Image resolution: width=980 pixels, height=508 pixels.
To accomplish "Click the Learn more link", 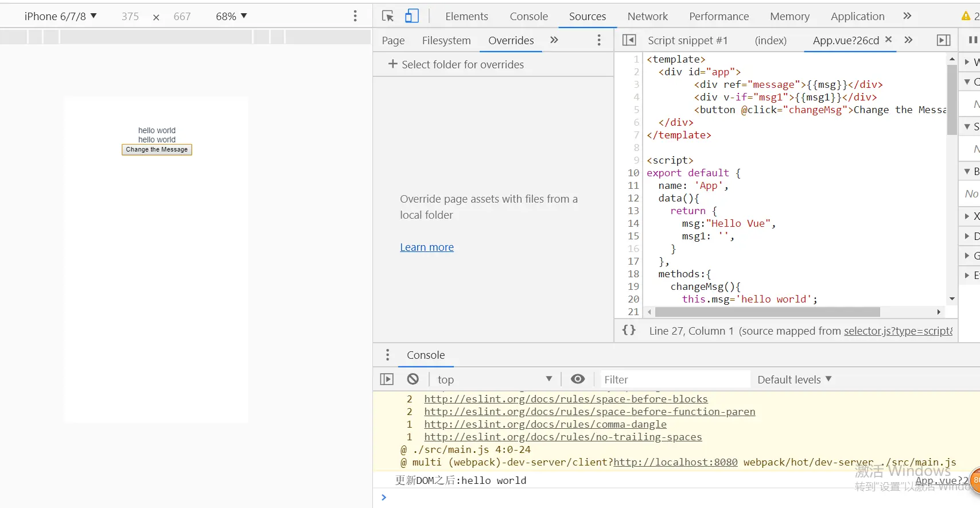I will click(x=426, y=247).
